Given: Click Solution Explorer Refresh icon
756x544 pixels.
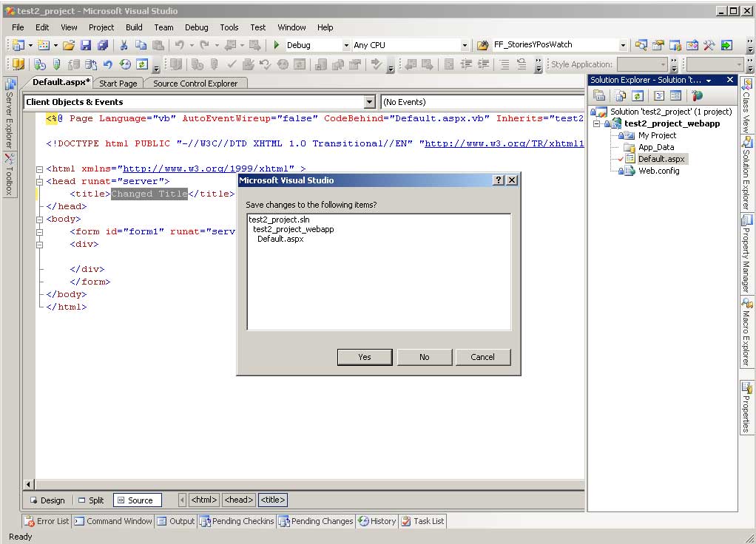Looking at the screenshot, I should click(638, 95).
